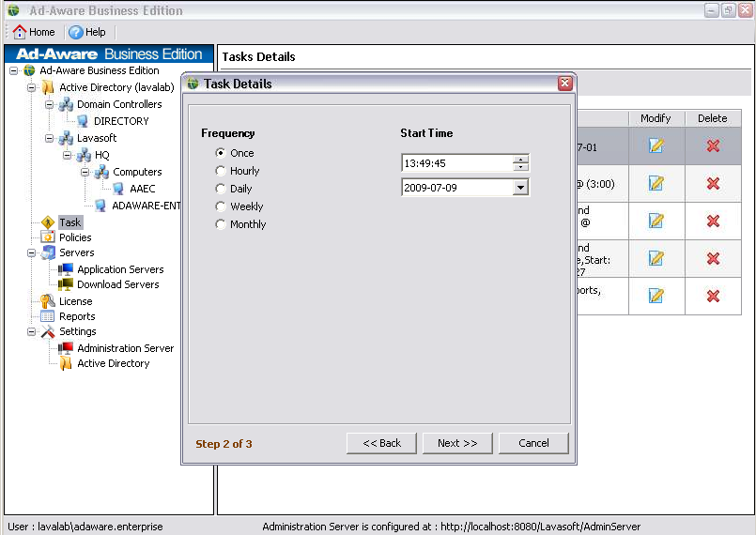This screenshot has width=756, height=535.
Task: Click the AAEC computer icon
Action: click(x=118, y=189)
